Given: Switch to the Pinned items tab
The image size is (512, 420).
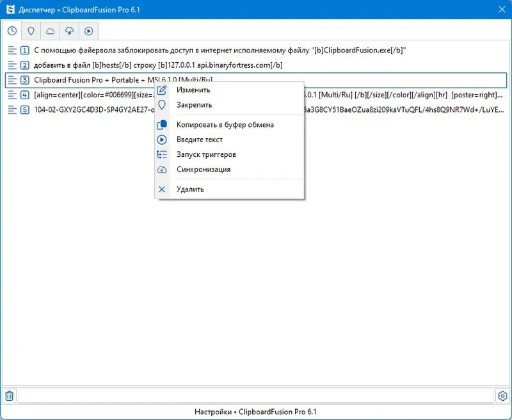Looking at the screenshot, I should tap(31, 31).
